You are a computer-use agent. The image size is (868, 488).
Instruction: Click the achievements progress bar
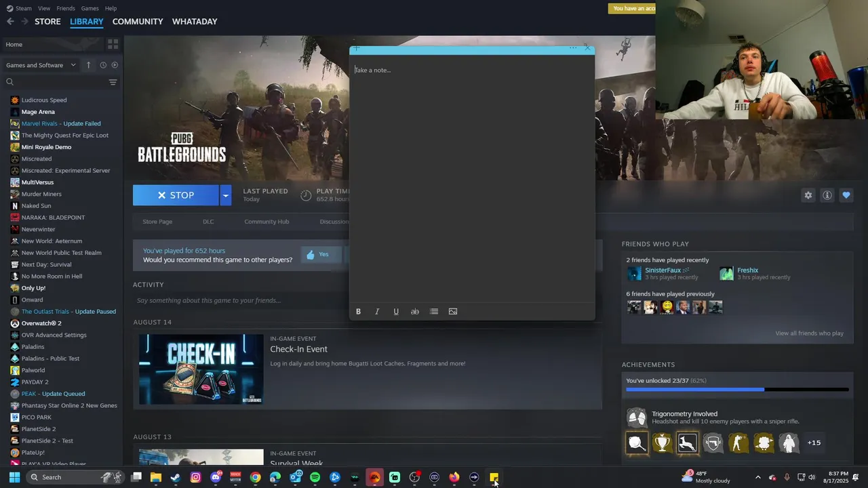(x=737, y=390)
